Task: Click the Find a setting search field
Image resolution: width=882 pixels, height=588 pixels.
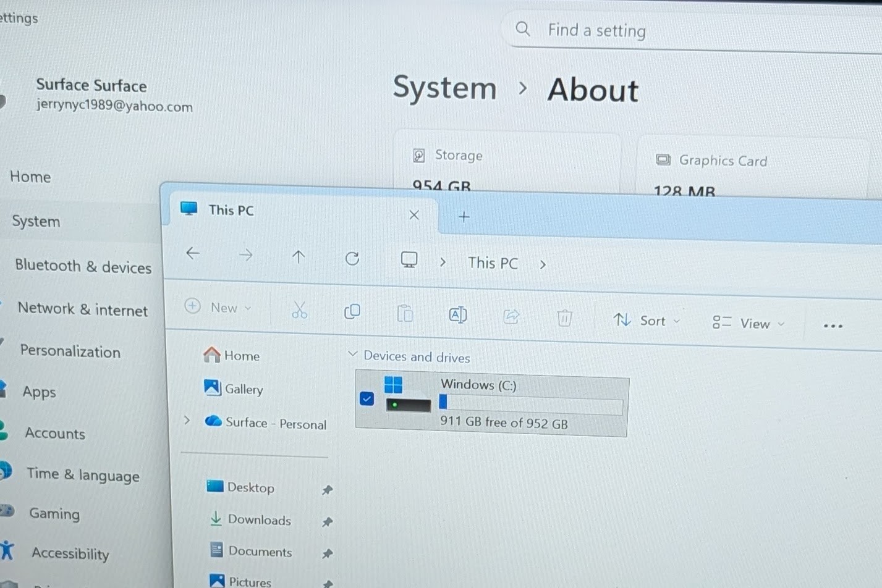Action: click(692, 31)
